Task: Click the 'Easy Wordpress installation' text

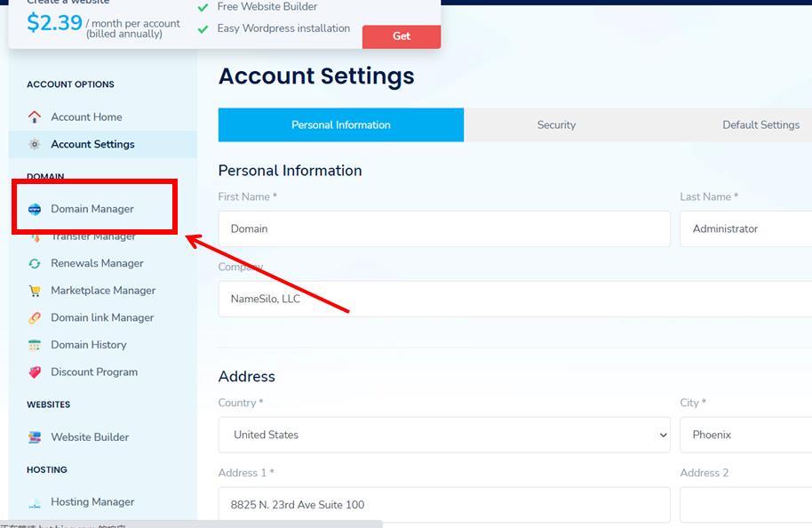Action: click(283, 28)
